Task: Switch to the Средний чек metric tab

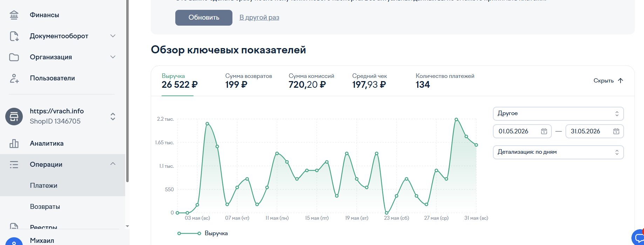Action: coord(370,81)
